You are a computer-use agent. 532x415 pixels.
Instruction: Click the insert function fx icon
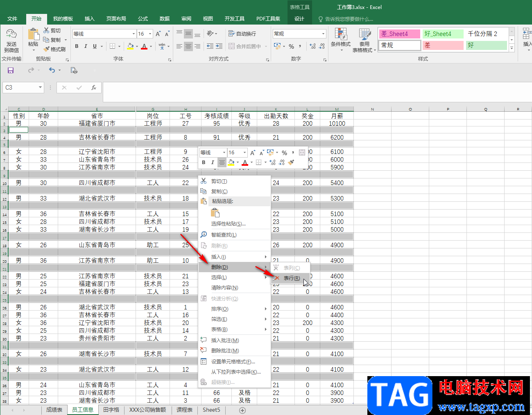click(x=94, y=88)
